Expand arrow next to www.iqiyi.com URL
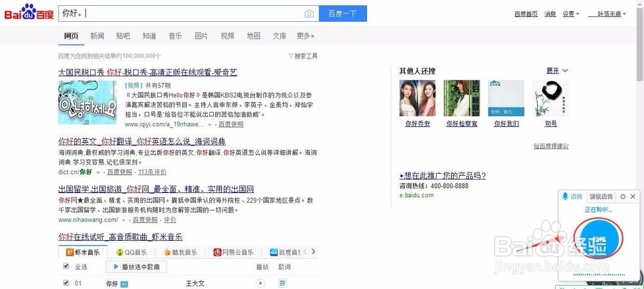 pyautogui.click(x=209, y=124)
